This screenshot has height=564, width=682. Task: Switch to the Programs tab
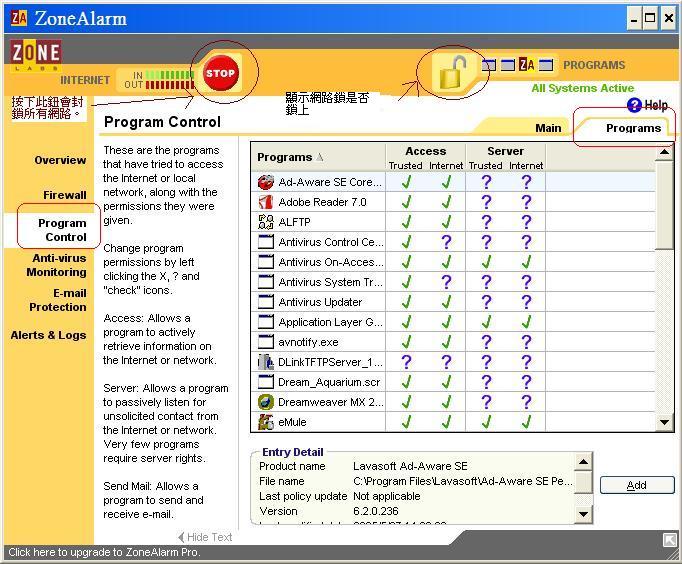633,128
